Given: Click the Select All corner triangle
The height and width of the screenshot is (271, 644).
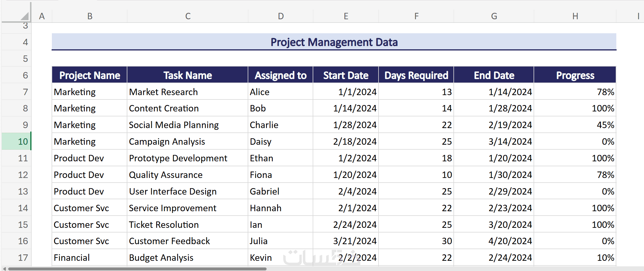Looking at the screenshot, I should 25,16.
